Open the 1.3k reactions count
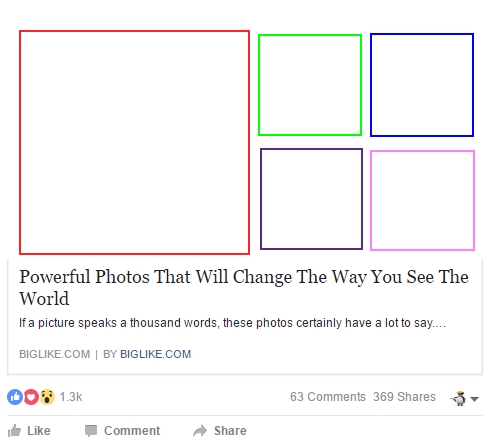The width and height of the screenshot is (491, 444). point(71,397)
